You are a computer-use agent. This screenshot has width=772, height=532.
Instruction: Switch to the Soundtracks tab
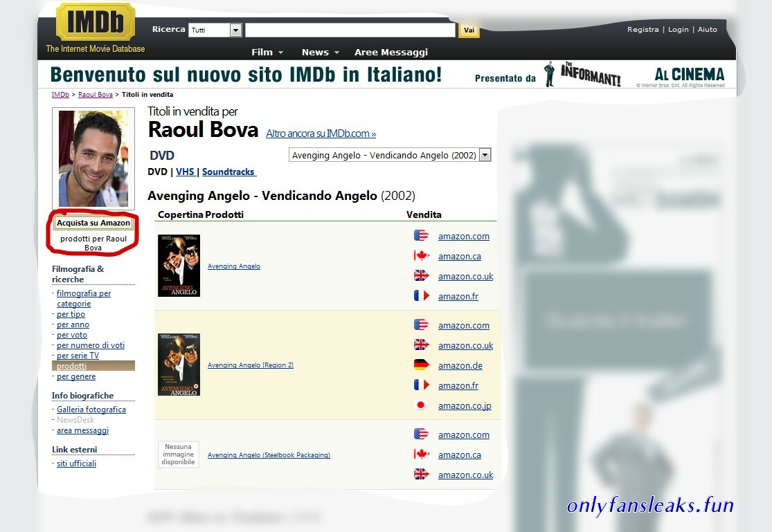click(228, 172)
